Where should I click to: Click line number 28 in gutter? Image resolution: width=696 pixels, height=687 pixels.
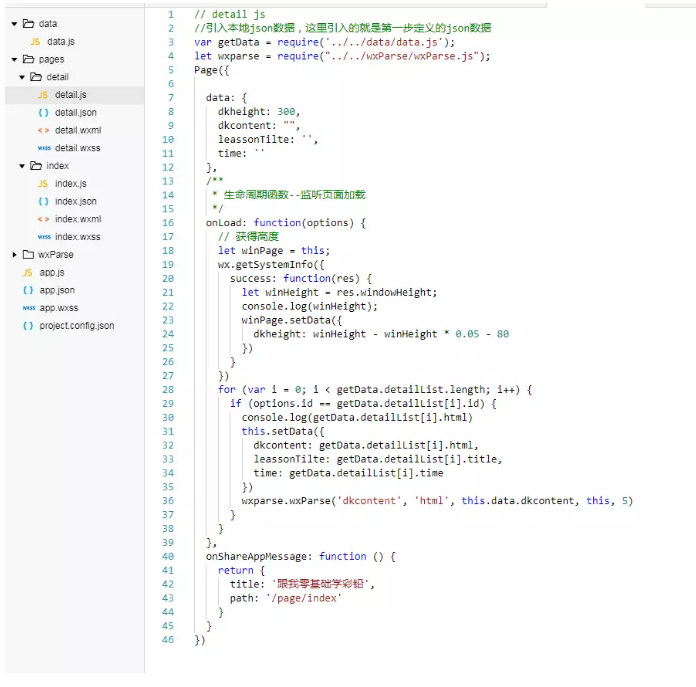[x=168, y=389]
